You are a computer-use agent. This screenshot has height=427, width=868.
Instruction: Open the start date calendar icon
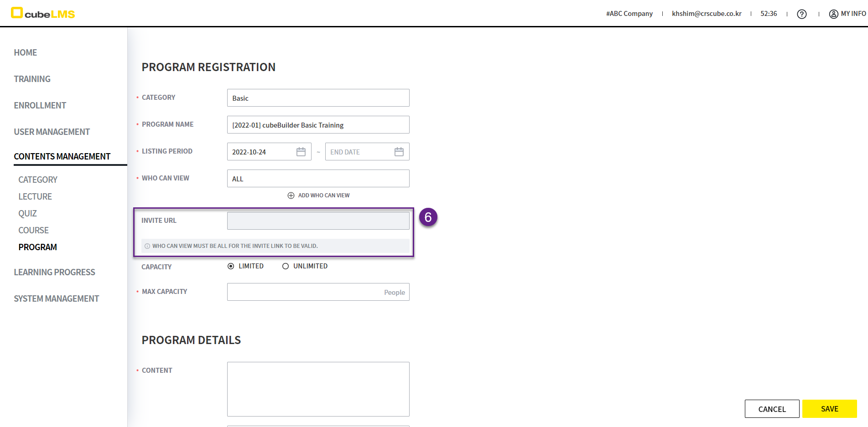301,152
